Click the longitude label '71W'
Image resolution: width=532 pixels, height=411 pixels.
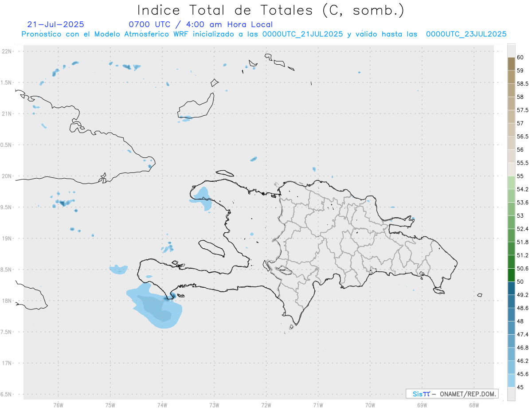(318, 405)
